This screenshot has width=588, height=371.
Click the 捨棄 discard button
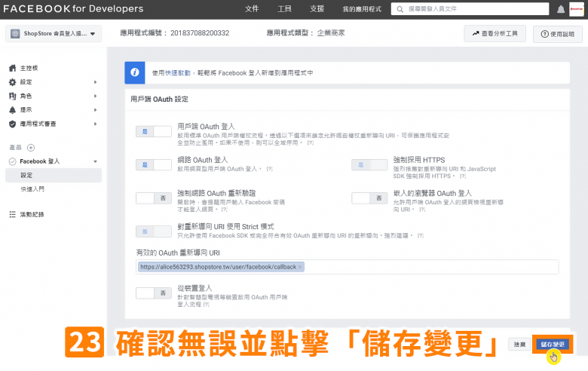coord(519,345)
